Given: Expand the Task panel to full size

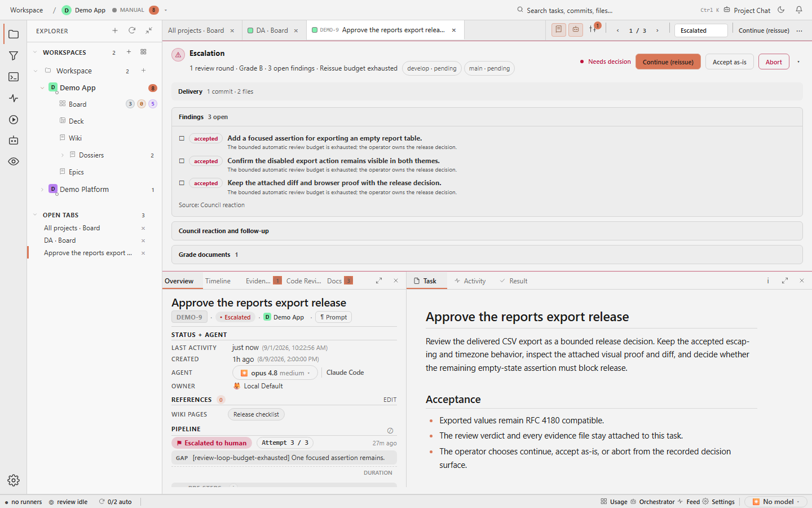Looking at the screenshot, I should click(x=784, y=281).
